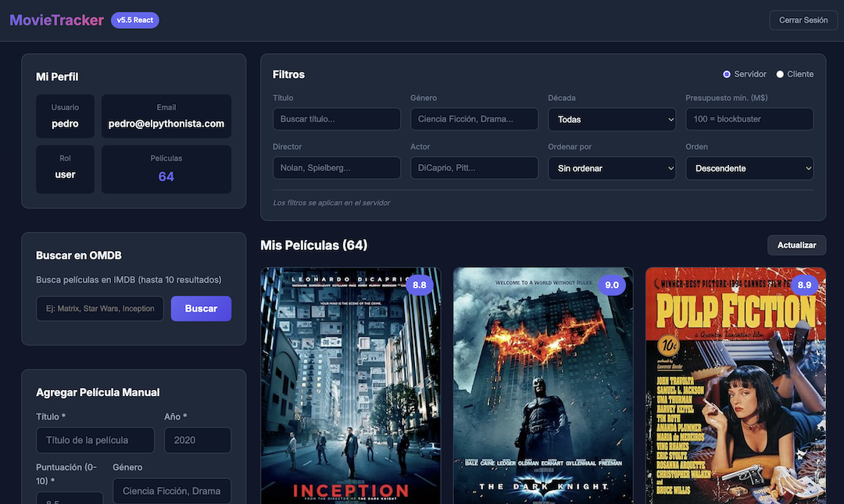This screenshot has height=504, width=844.
Task: Click the pedro username card
Action: [x=65, y=116]
